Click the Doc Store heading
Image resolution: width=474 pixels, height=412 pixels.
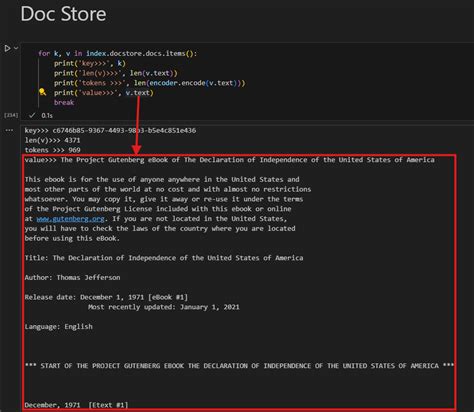point(63,14)
